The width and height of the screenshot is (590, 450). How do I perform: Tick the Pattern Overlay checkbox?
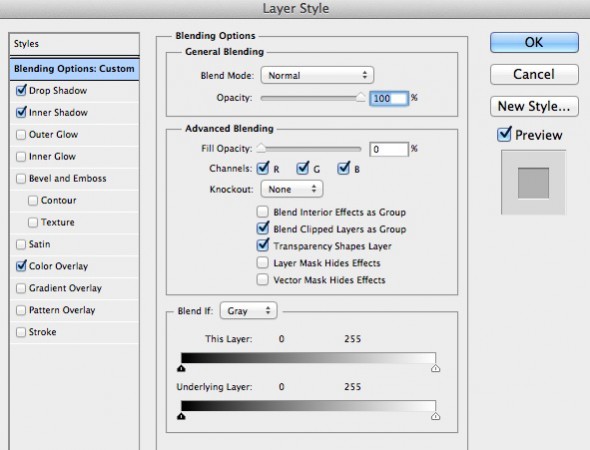pos(21,310)
